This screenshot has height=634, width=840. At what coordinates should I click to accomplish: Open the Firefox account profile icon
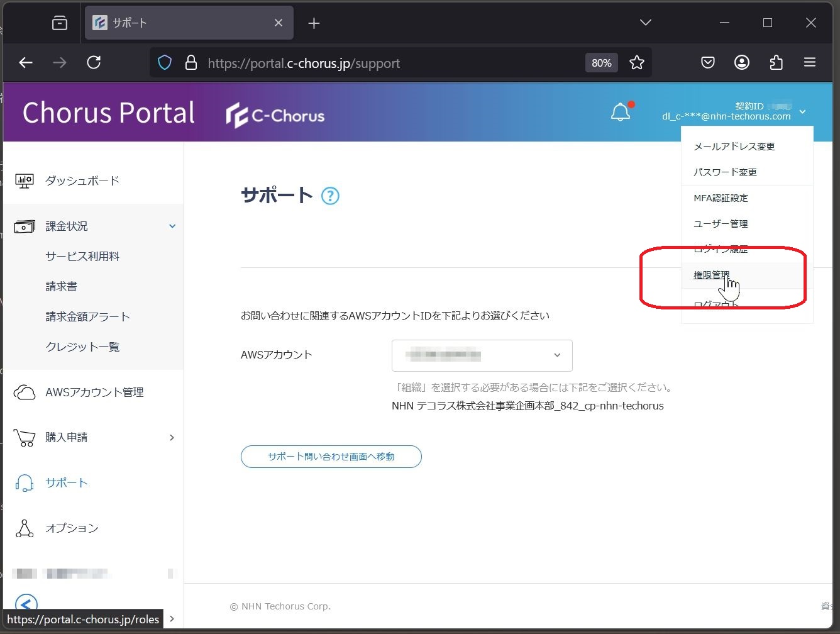click(742, 62)
